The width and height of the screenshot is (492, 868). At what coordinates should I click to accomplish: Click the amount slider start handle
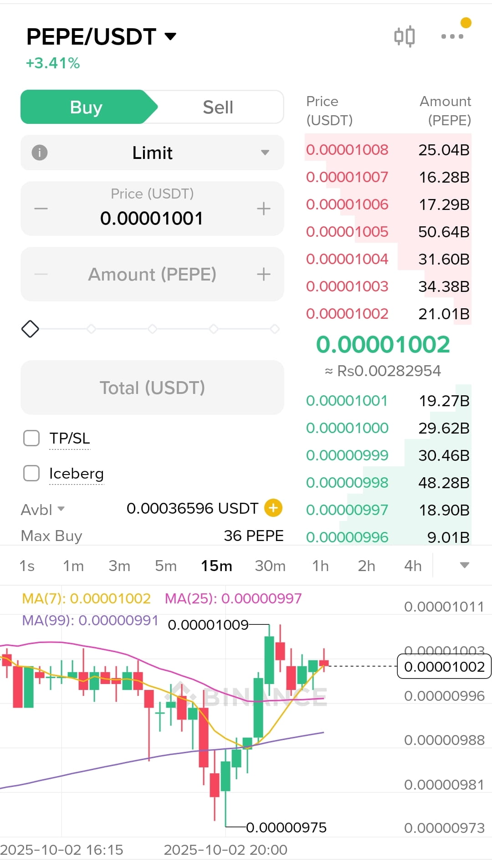[30, 329]
